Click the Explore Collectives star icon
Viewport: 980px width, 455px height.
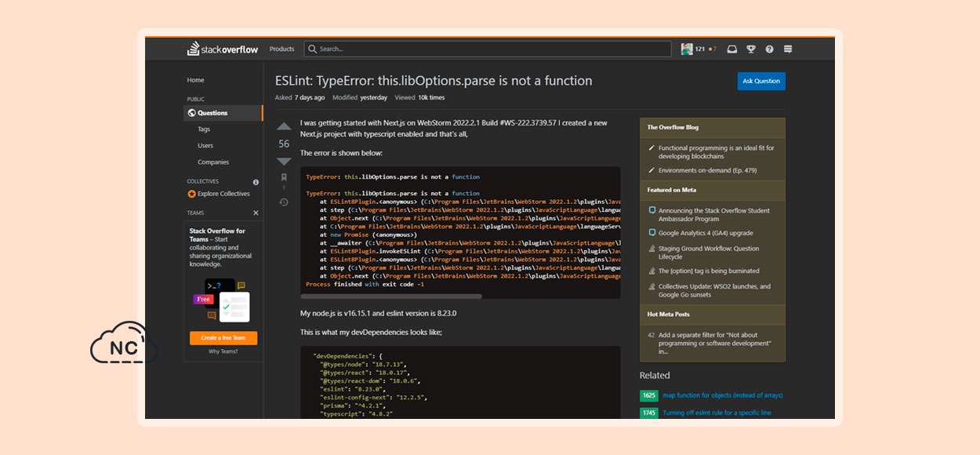coord(191,194)
